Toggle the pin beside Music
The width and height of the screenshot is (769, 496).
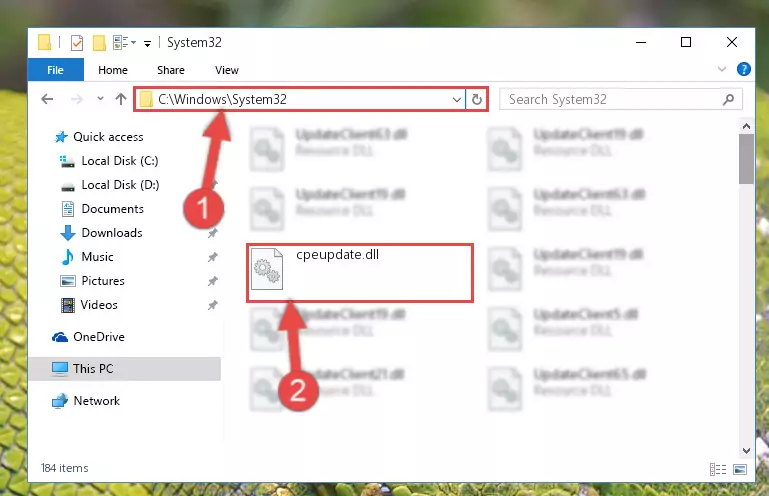(212, 257)
